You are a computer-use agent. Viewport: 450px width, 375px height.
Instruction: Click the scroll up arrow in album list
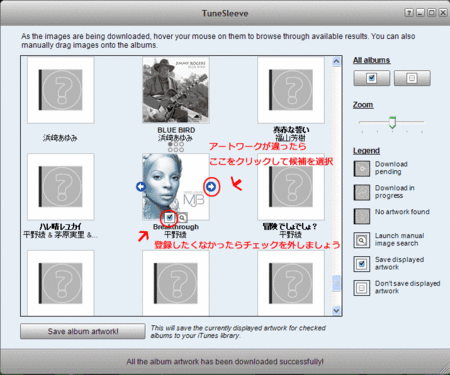(x=336, y=61)
